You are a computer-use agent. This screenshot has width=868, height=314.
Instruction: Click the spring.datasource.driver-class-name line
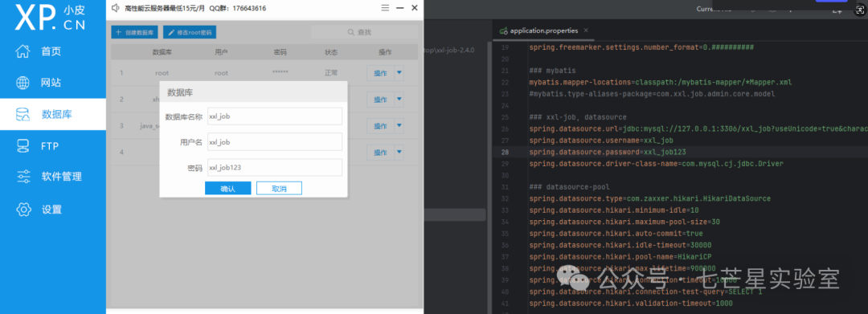point(656,164)
